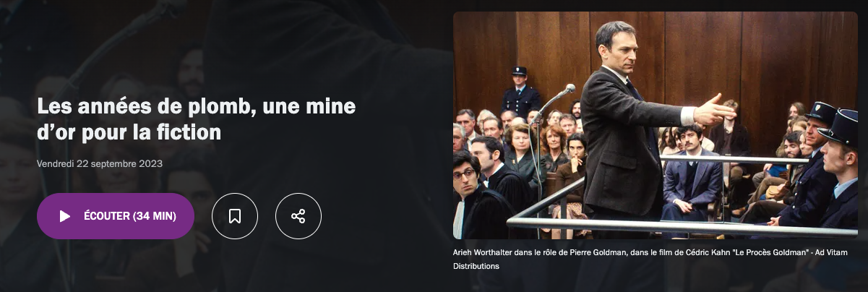Open the episode title 'Les années de plomb'

[197, 121]
